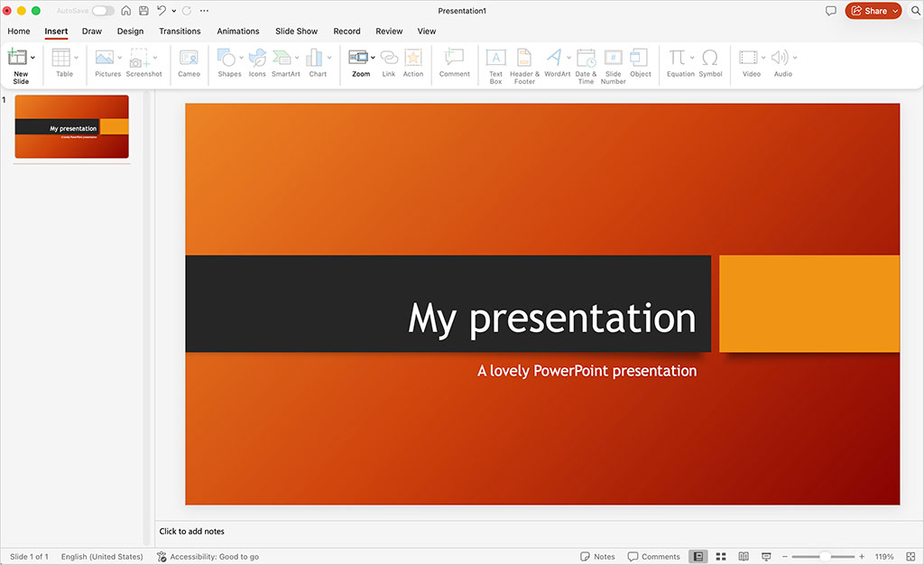Image resolution: width=924 pixels, height=565 pixels.
Task: Switch to Reading view
Action: coord(744,556)
